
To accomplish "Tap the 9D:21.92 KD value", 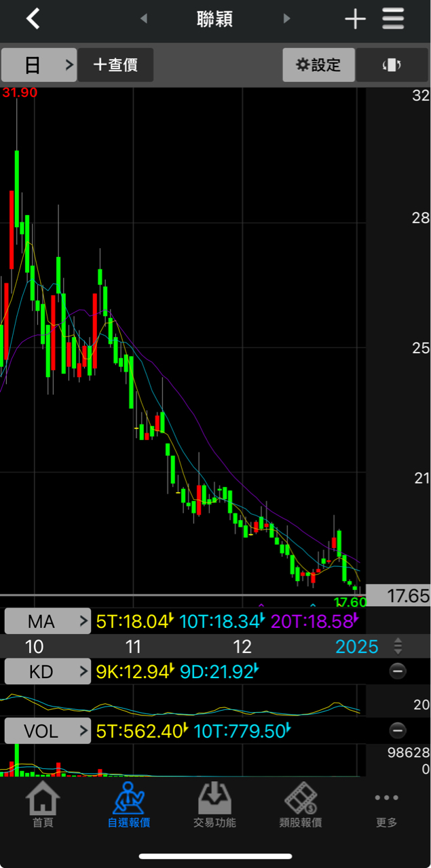I will point(219,672).
